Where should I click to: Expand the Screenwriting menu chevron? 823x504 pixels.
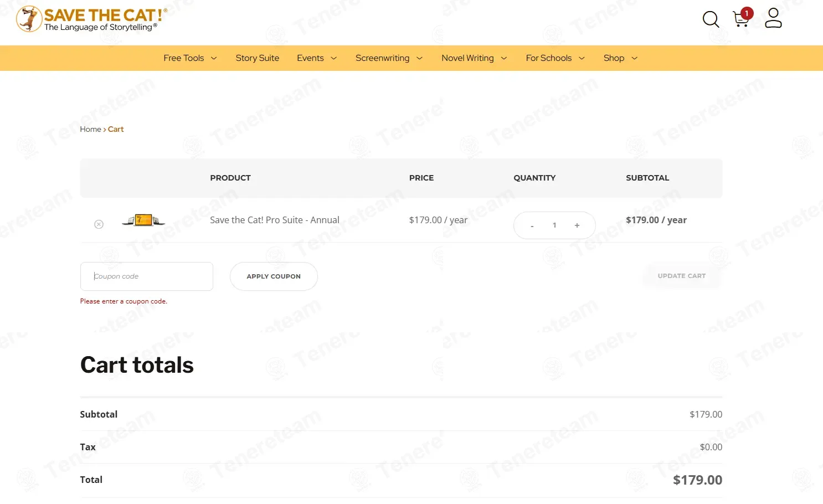point(419,58)
